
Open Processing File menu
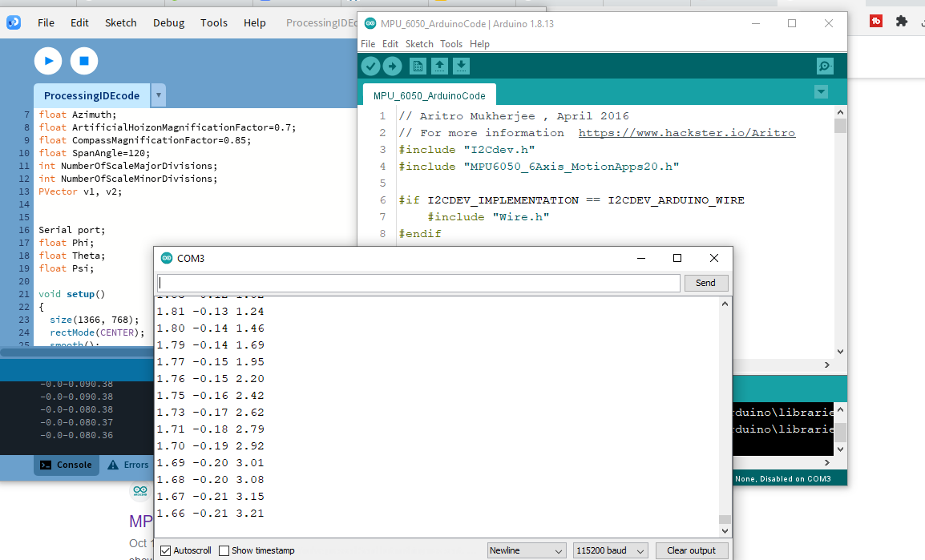(x=46, y=23)
